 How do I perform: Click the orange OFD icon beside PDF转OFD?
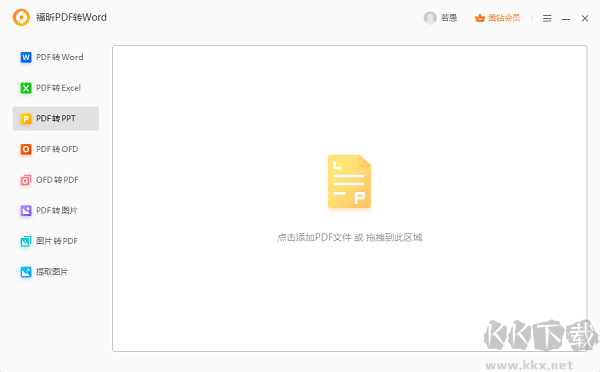click(x=26, y=149)
